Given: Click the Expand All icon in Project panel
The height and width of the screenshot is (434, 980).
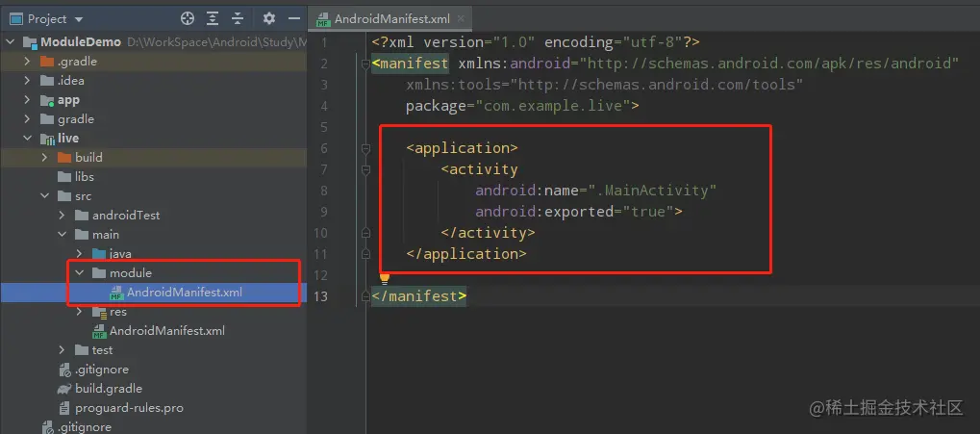Looking at the screenshot, I should (x=213, y=18).
